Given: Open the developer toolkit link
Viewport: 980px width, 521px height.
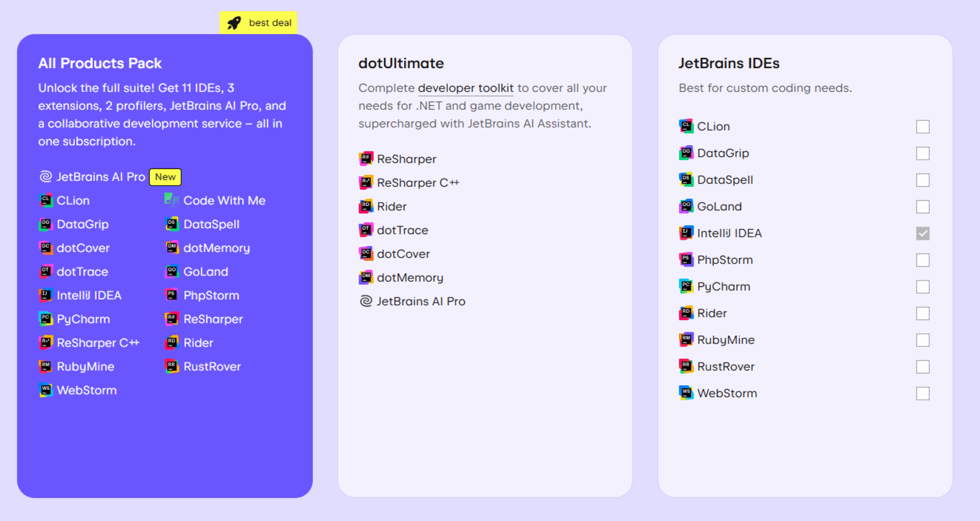Looking at the screenshot, I should pos(465,88).
